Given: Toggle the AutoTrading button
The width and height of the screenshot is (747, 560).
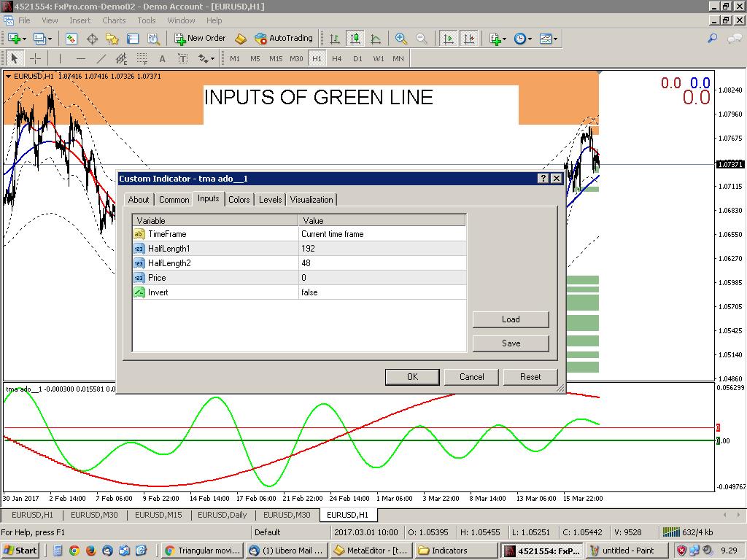Looking at the screenshot, I should click(x=283, y=39).
